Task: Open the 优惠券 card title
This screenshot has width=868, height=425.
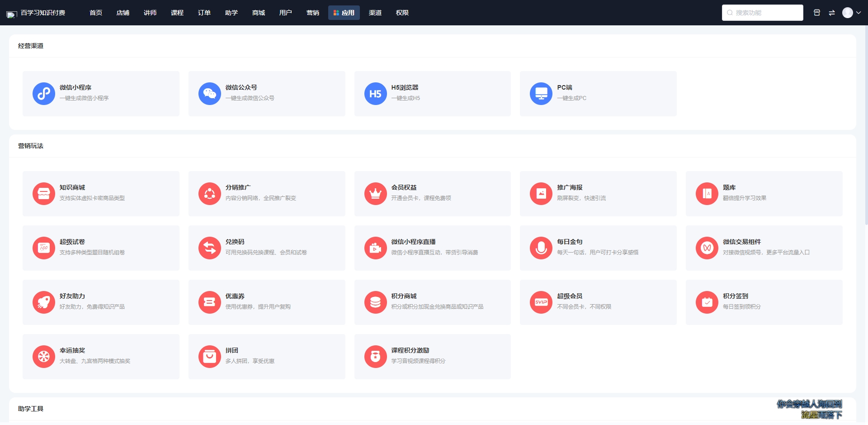Action: pos(235,296)
